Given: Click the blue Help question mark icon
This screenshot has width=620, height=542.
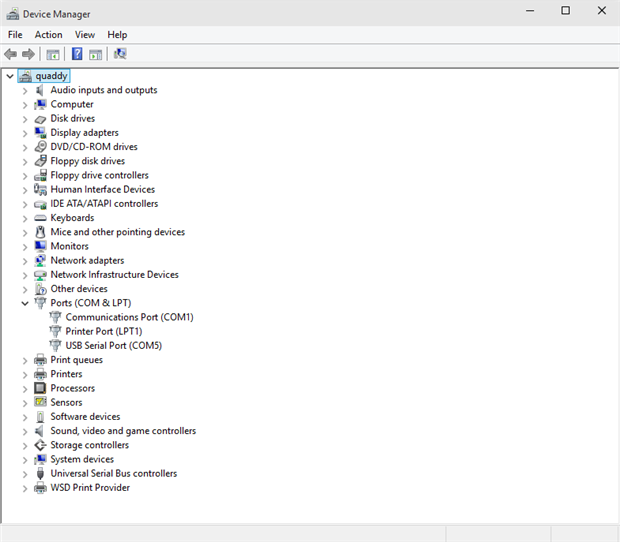Looking at the screenshot, I should [x=77, y=54].
